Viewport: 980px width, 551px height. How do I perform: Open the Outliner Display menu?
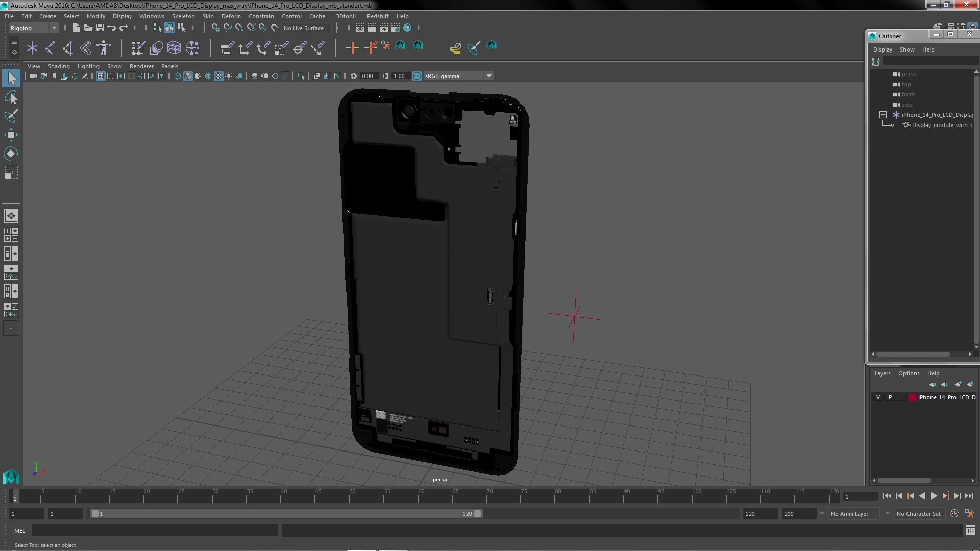click(883, 49)
